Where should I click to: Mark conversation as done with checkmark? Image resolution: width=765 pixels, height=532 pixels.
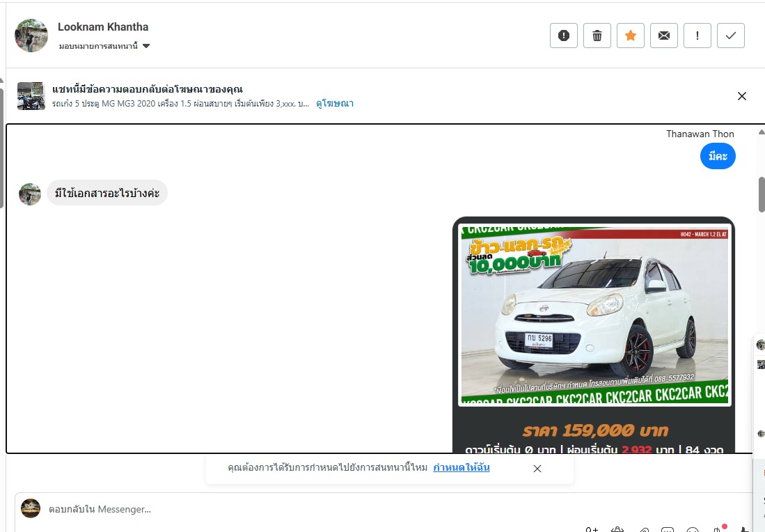731,36
